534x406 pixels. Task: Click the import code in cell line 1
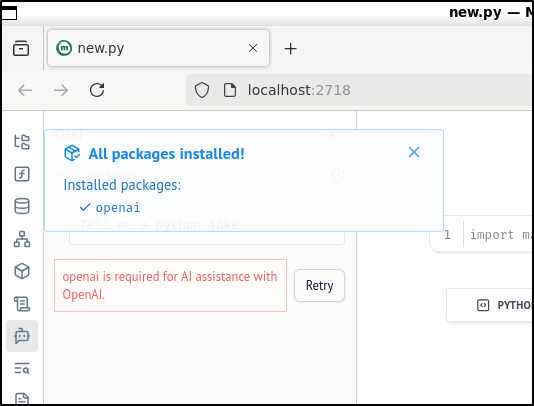pos(501,235)
